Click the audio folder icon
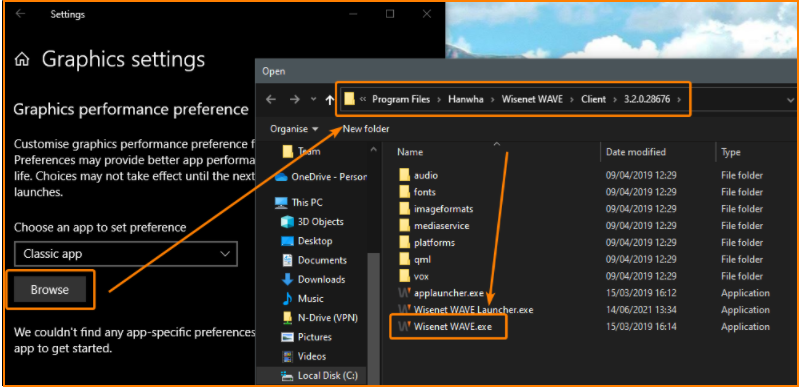This screenshot has height=389, width=800. click(x=405, y=176)
